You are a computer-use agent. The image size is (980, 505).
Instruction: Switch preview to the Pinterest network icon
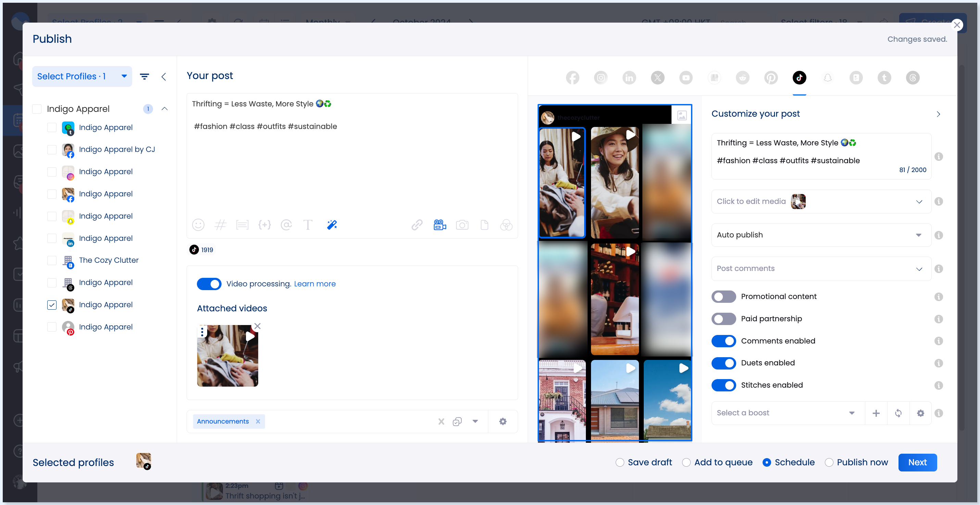[771, 78]
